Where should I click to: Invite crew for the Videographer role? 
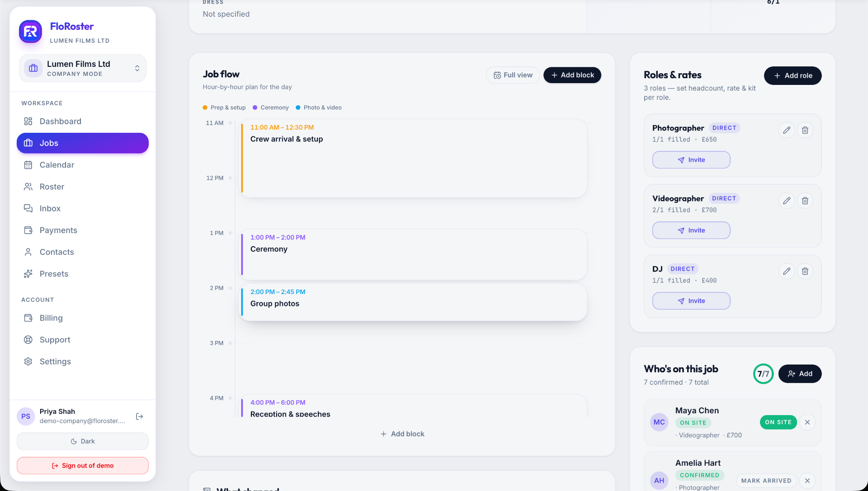tap(691, 230)
